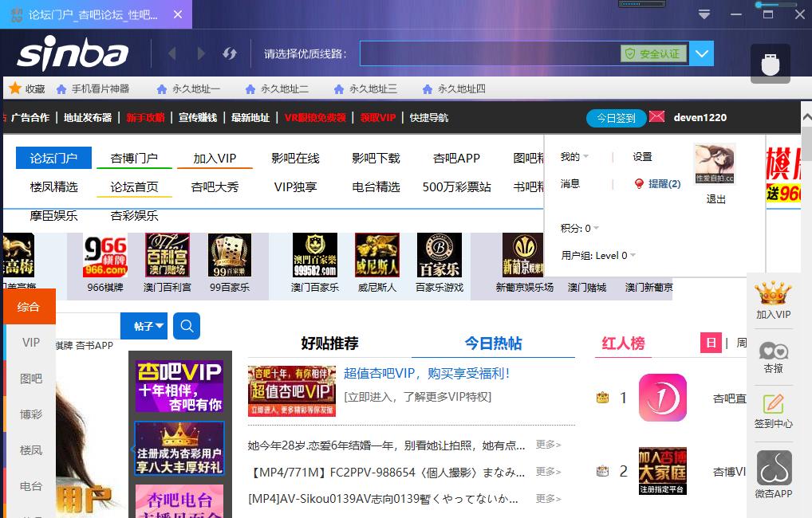This screenshot has width=812, height=518.
Task: Open the 杏博门户 menu item
Action: [x=134, y=158]
